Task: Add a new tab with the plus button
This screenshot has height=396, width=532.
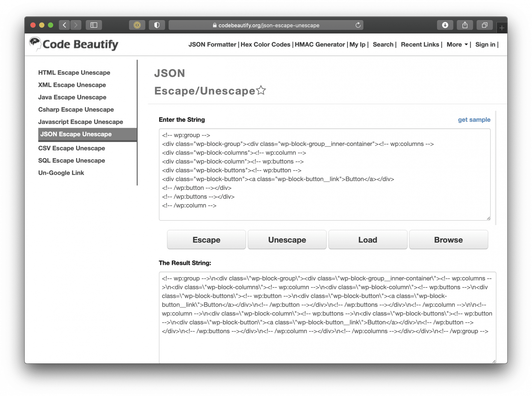Action: (502, 28)
